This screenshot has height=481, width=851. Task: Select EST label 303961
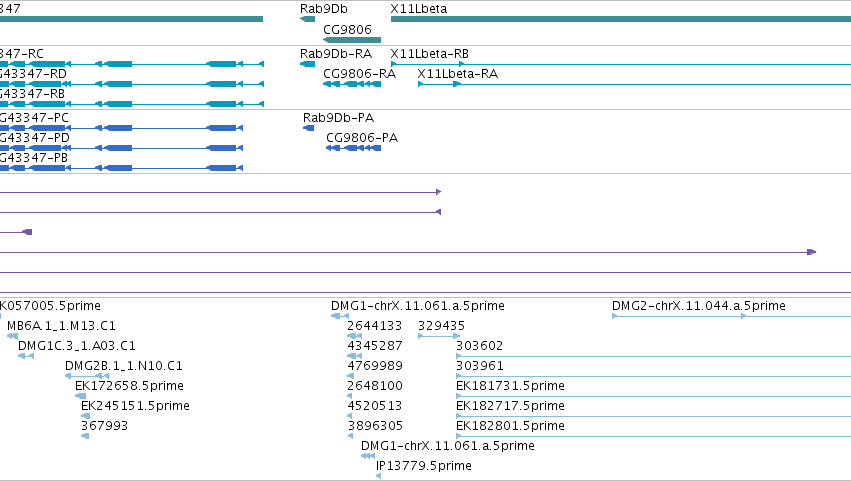click(x=479, y=366)
